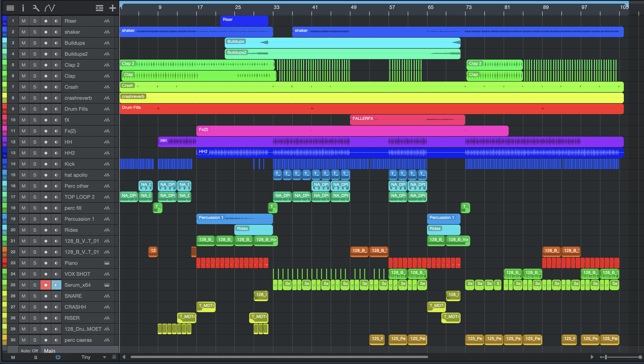Click the waveform icon on HH2 track
Screen dimensions: 644x364
[x=107, y=153]
